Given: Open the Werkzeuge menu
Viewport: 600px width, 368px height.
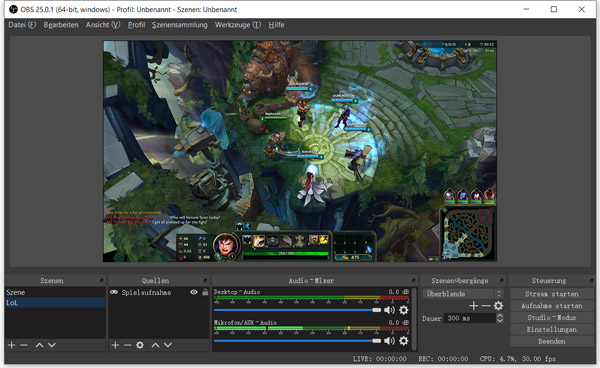Looking at the screenshot, I should [x=238, y=25].
